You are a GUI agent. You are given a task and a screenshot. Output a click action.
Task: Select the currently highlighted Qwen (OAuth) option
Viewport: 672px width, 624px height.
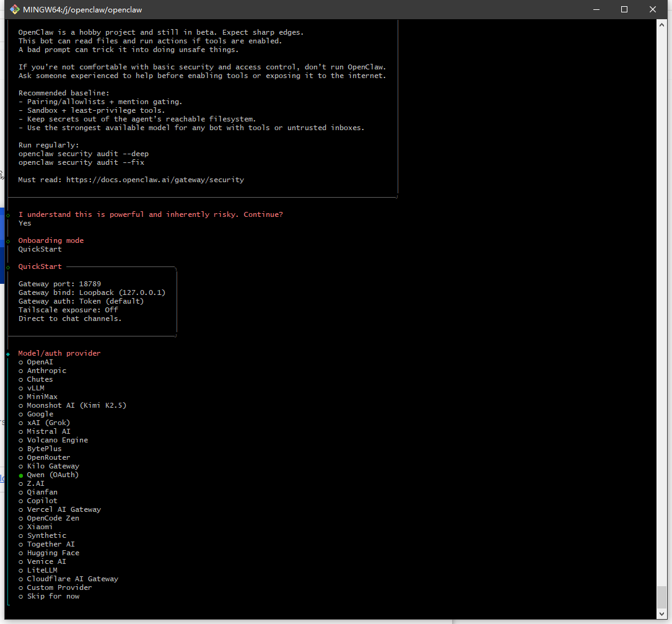point(52,475)
